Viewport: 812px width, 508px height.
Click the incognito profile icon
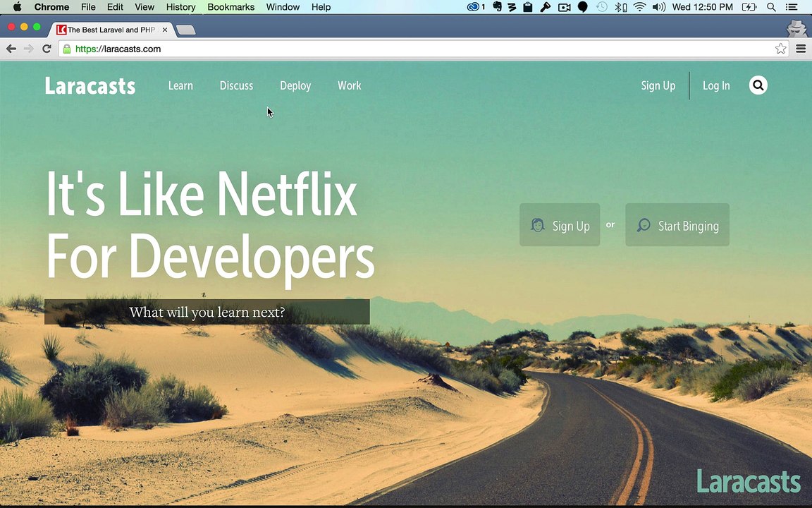click(796, 28)
